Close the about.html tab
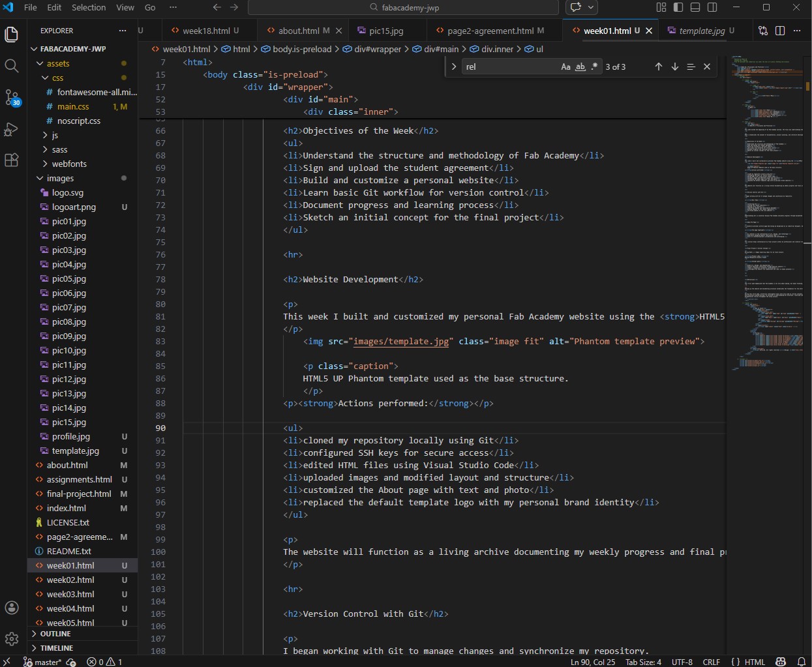Screen dimensions: 812x667 [x=339, y=31]
